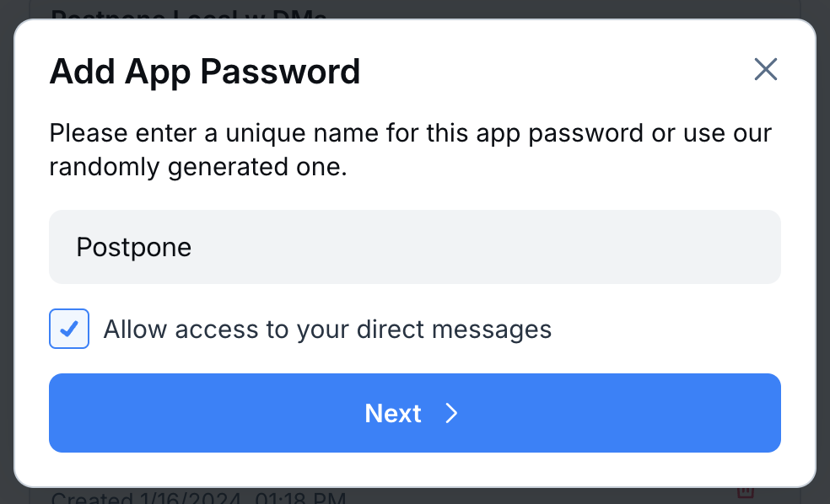Click Next to generate the app password
The width and height of the screenshot is (830, 504).
(415, 413)
